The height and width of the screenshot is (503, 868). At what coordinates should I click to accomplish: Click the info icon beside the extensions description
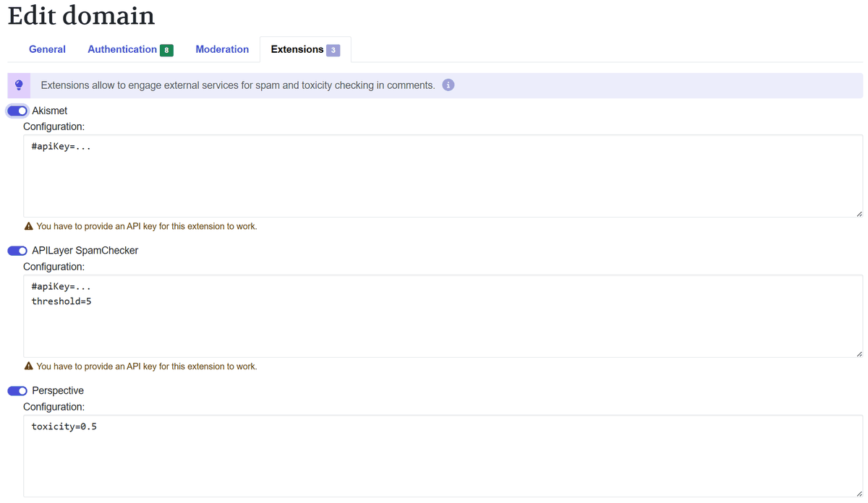pos(448,85)
